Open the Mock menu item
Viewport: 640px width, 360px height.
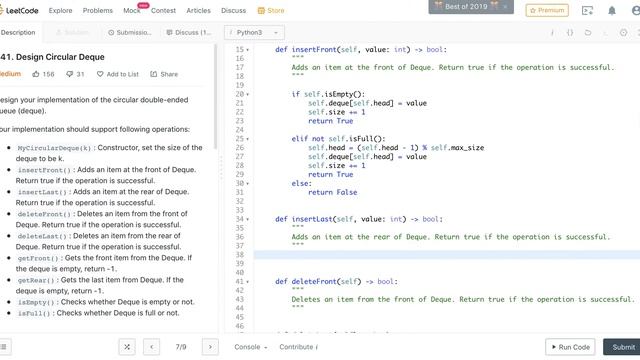[x=131, y=11]
